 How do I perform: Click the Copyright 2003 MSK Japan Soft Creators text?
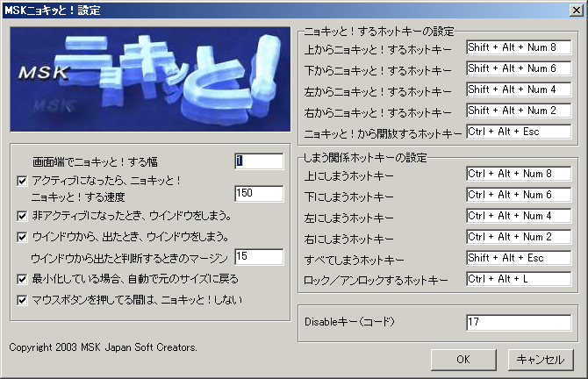(x=104, y=347)
